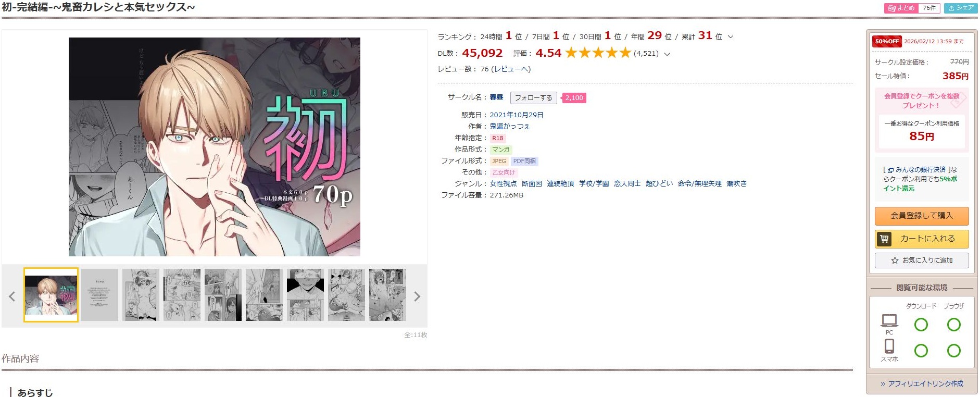Click the next thumbnails arrow
Viewport: 980px width, 397px height.
click(x=417, y=296)
